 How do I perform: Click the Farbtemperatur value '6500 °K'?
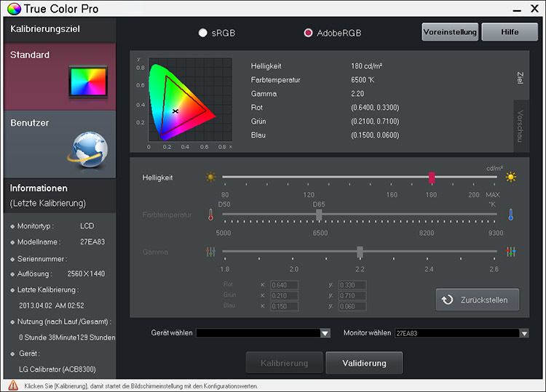click(x=363, y=80)
